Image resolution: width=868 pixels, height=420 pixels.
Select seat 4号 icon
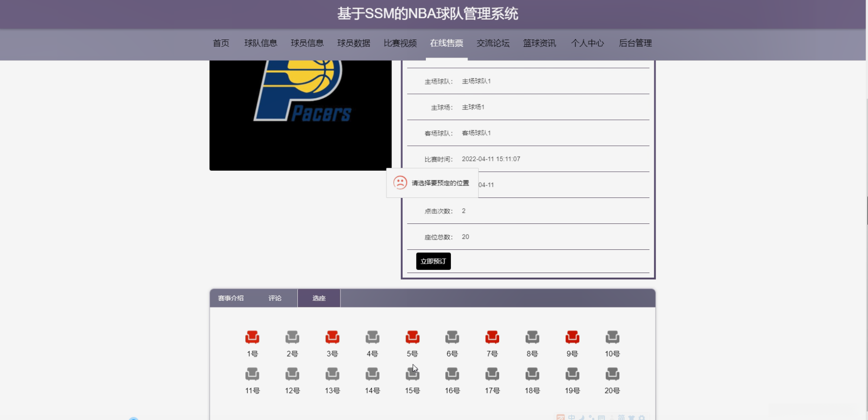coord(372,337)
